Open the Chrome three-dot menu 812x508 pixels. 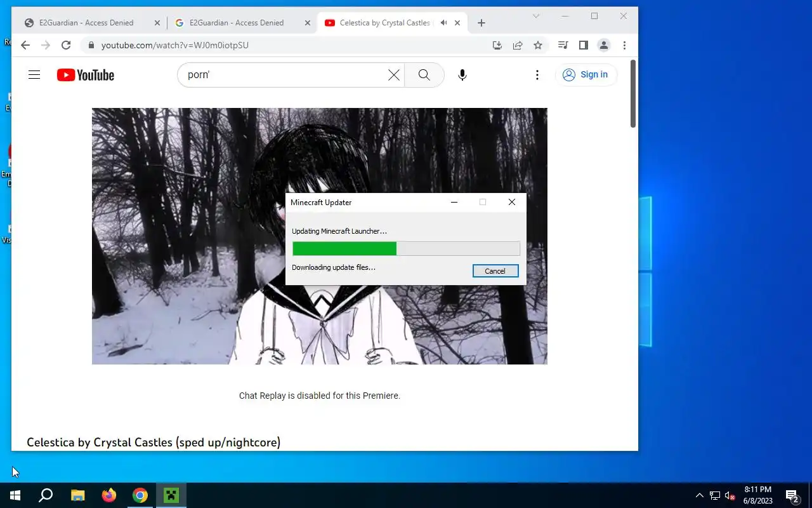[624, 45]
